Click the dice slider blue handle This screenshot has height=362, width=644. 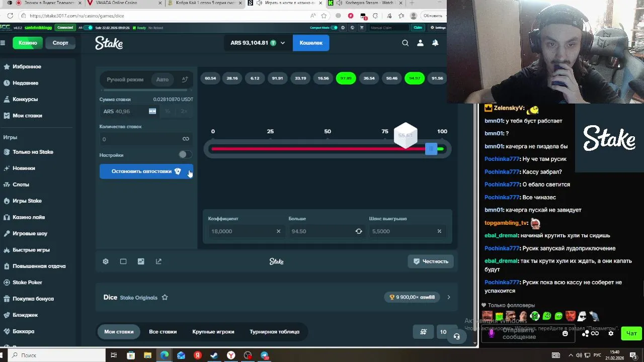coord(431,149)
